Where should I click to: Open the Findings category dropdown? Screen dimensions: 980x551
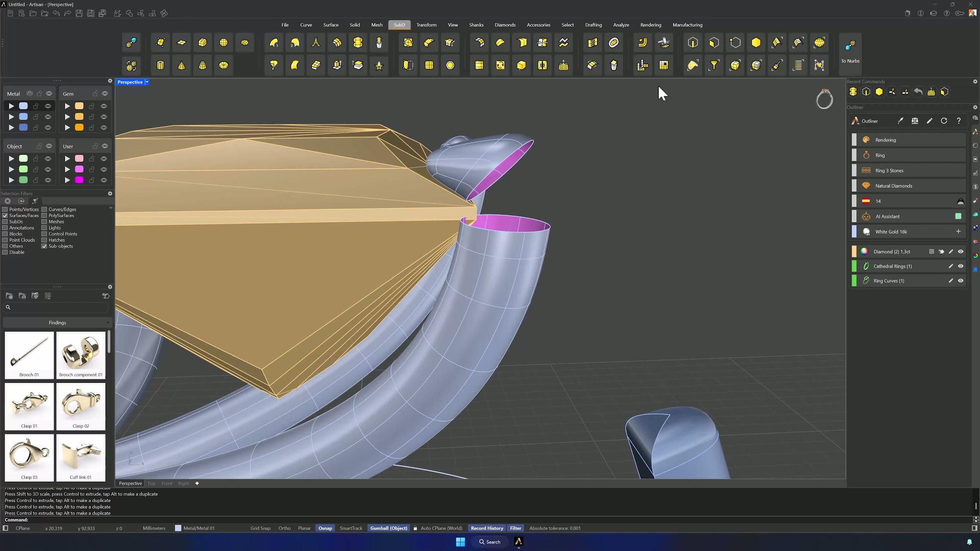(x=57, y=323)
